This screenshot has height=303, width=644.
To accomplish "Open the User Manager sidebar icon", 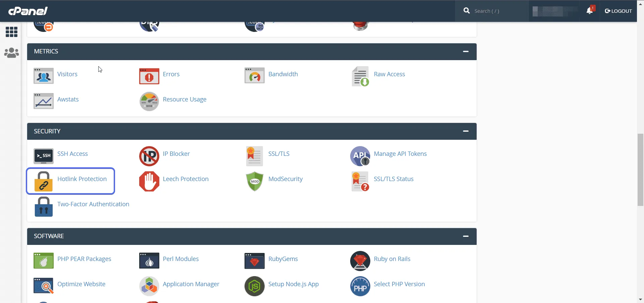I will 11,53.
